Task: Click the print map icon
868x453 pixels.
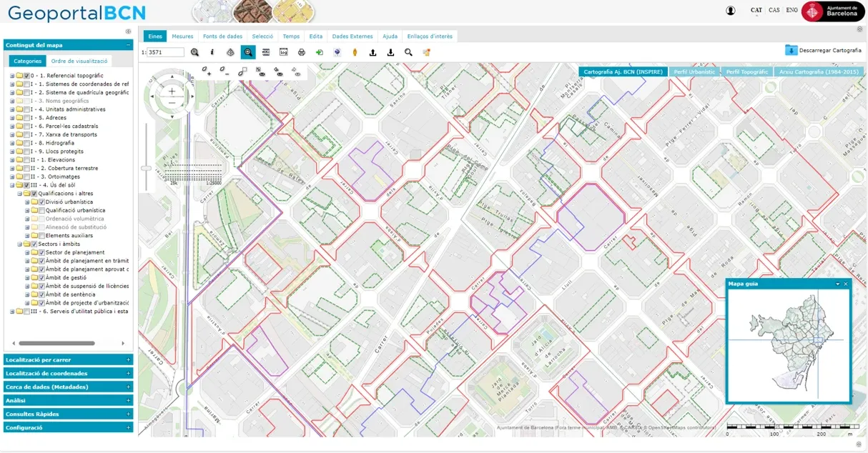Action: (302, 52)
